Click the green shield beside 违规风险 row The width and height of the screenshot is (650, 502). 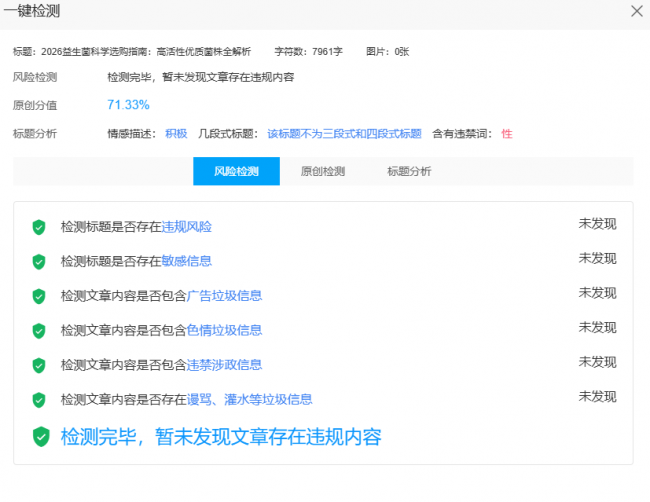tap(39, 227)
